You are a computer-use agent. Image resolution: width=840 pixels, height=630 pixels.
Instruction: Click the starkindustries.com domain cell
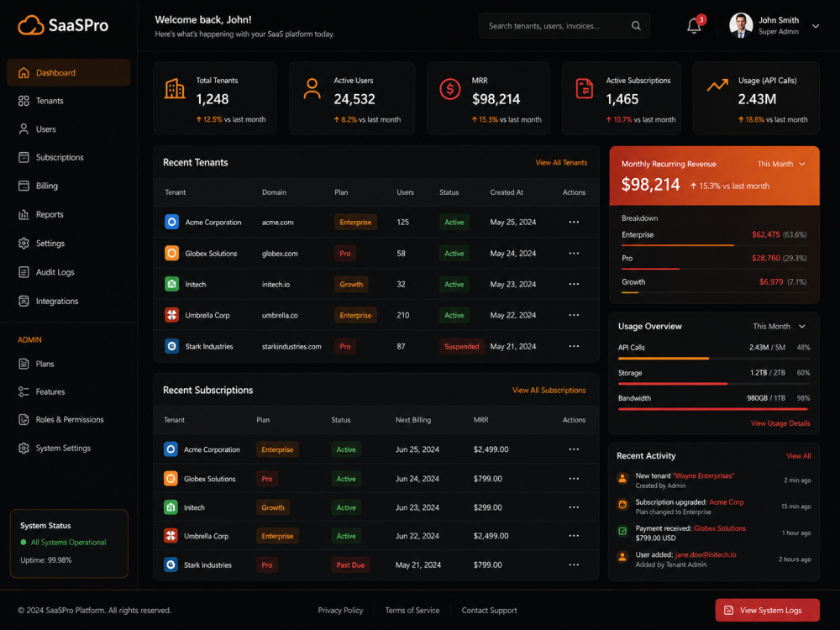[291, 346]
